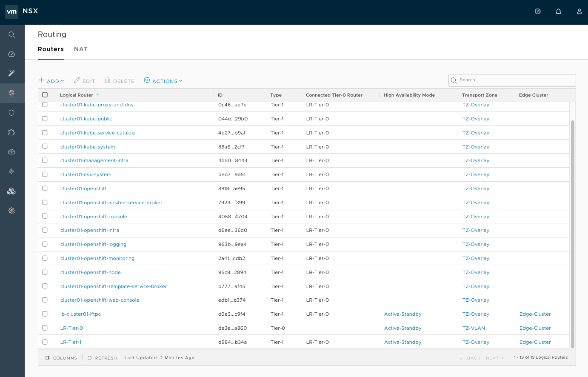Check the LR-Tier-1 row checkbox
Viewport: 588px width, 377px height.
click(45, 342)
